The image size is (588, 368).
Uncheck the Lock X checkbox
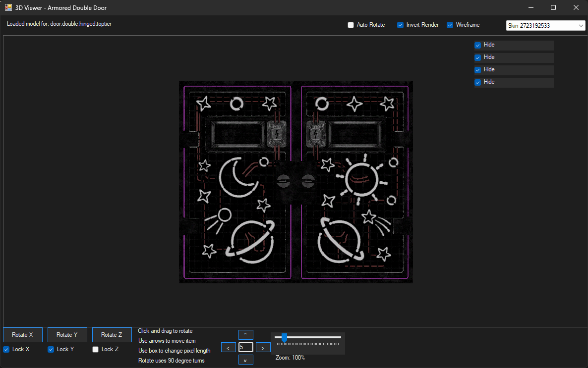pos(6,349)
